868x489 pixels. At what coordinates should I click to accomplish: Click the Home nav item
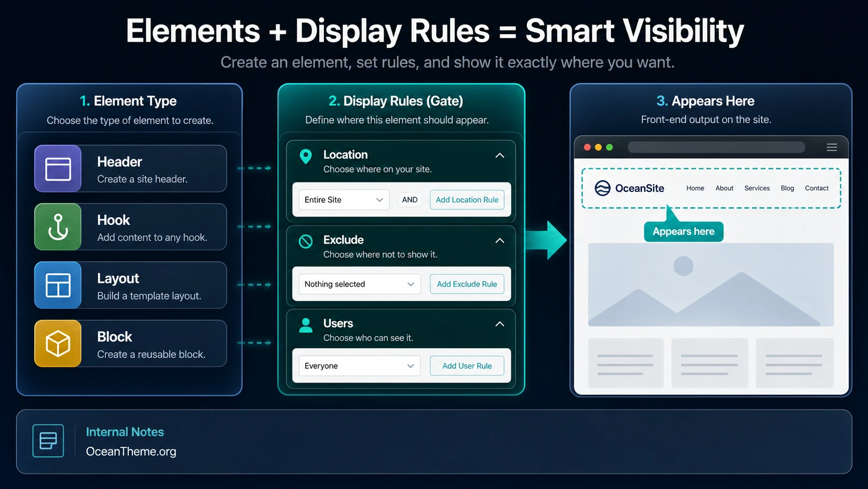tap(695, 188)
